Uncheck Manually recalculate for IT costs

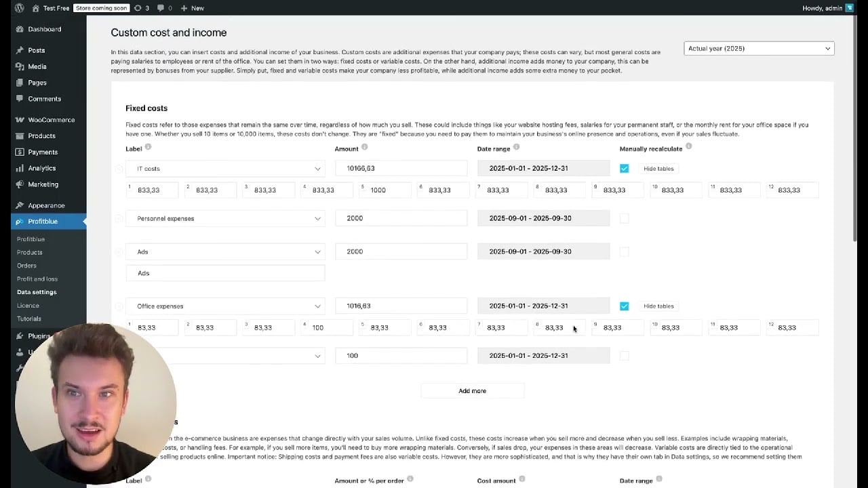tap(624, 168)
